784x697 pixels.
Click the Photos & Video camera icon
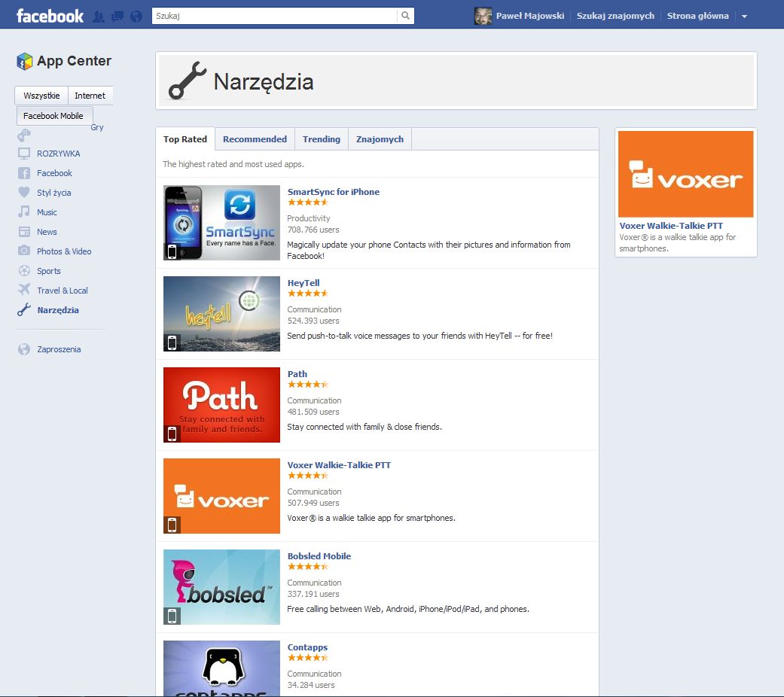tap(25, 251)
